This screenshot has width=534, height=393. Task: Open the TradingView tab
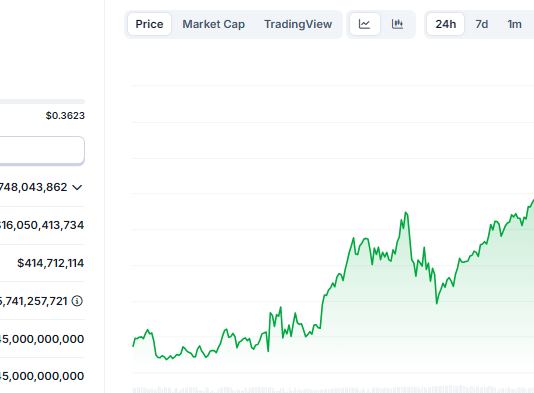pos(298,24)
